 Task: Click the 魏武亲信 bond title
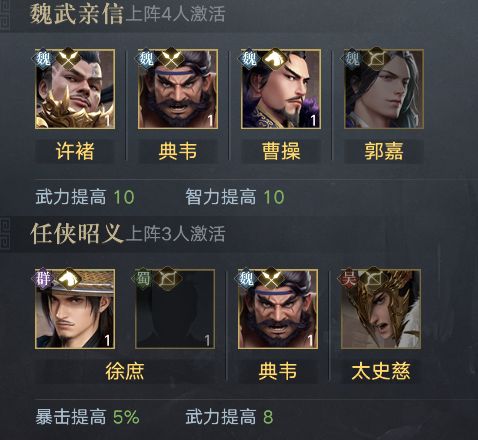click(77, 14)
